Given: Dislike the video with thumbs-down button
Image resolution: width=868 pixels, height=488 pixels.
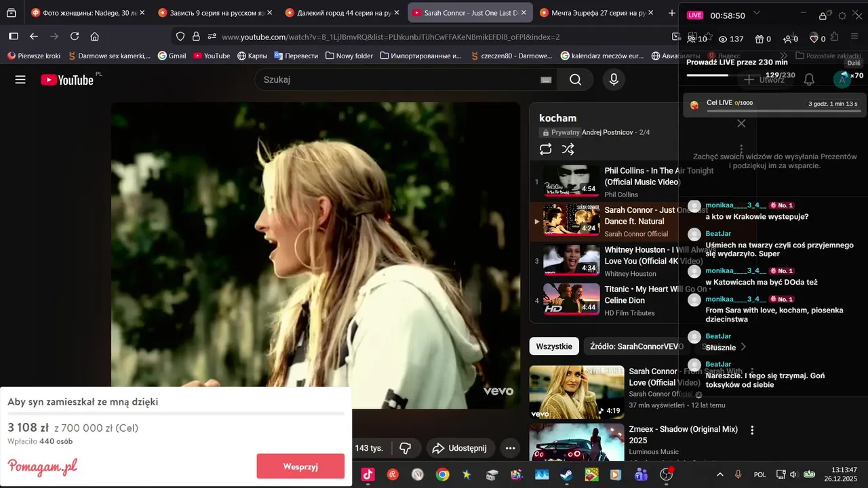Looking at the screenshot, I should tap(406, 448).
